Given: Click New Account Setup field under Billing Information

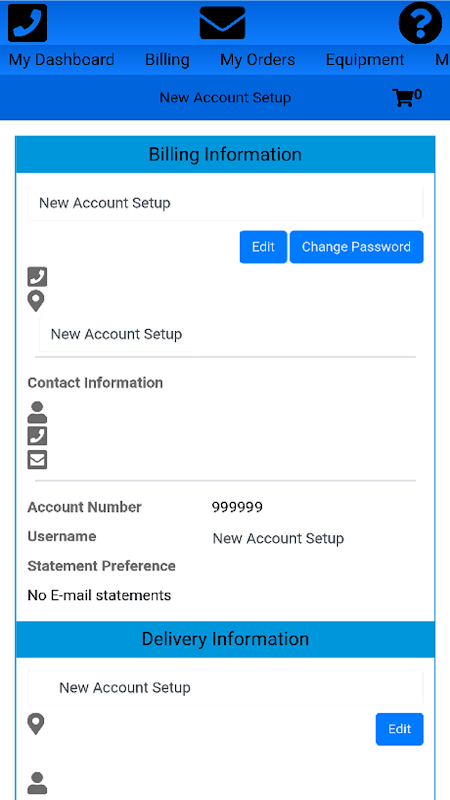Looking at the screenshot, I should click(225, 203).
